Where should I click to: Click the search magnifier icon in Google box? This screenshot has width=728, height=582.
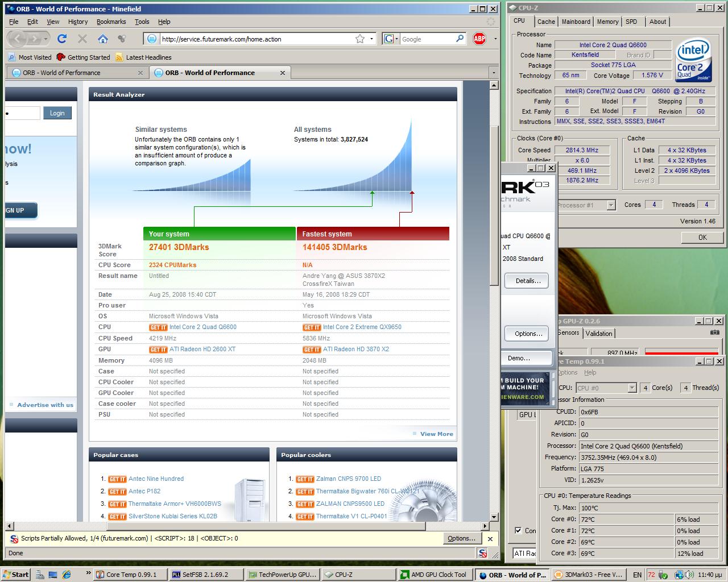click(x=460, y=39)
